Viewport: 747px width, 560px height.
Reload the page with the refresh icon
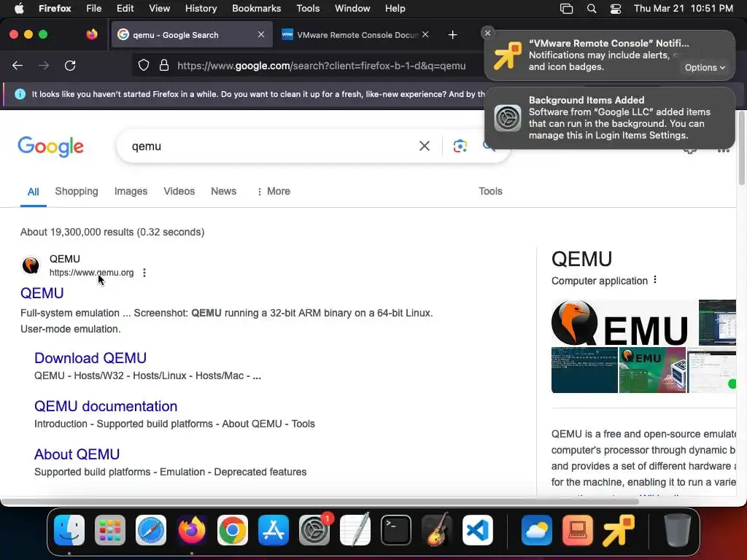(70, 66)
